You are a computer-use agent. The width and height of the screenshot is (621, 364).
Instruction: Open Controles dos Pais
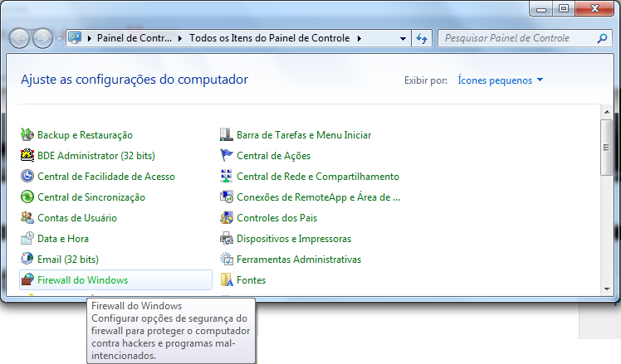point(276,217)
